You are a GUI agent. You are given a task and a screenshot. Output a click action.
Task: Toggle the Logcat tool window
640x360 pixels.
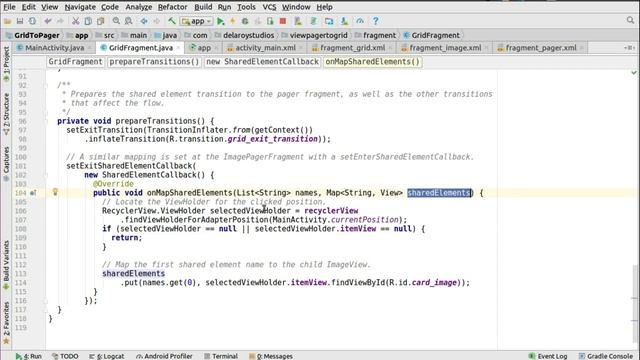click(107, 356)
